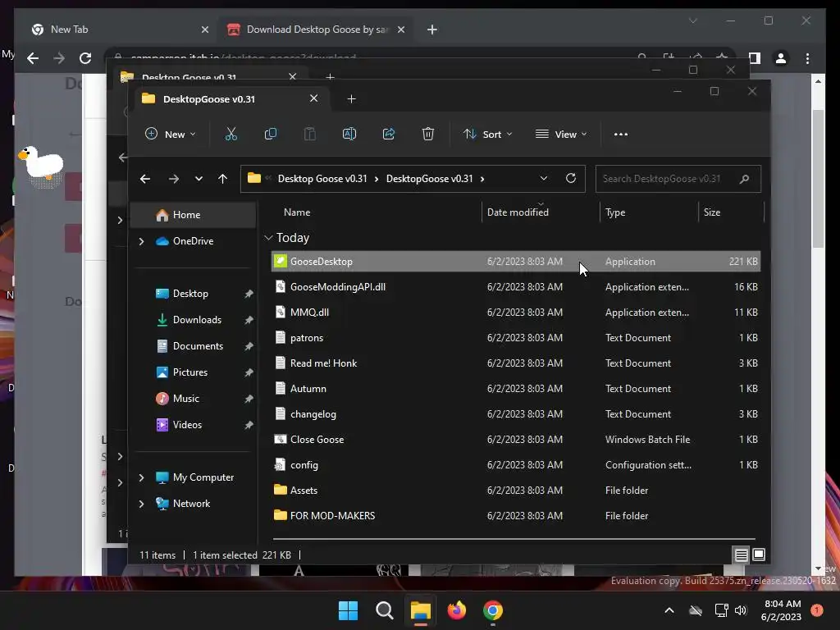Click the volume speaker icon in system tray
This screenshot has height=630, width=840.
[741, 610]
